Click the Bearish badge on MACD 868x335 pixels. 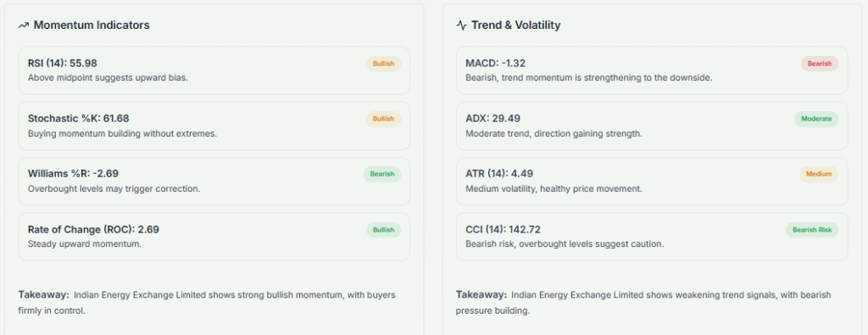click(820, 64)
